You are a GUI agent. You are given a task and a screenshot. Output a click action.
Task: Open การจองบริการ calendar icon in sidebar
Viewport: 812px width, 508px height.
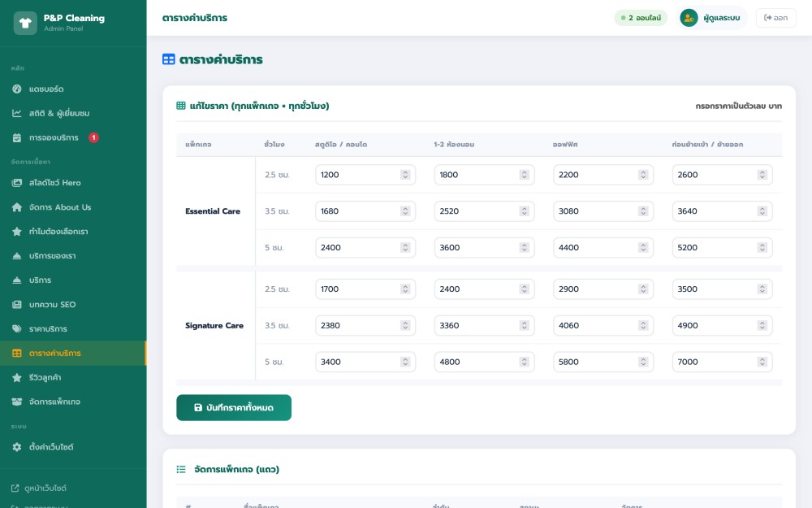tap(17, 137)
